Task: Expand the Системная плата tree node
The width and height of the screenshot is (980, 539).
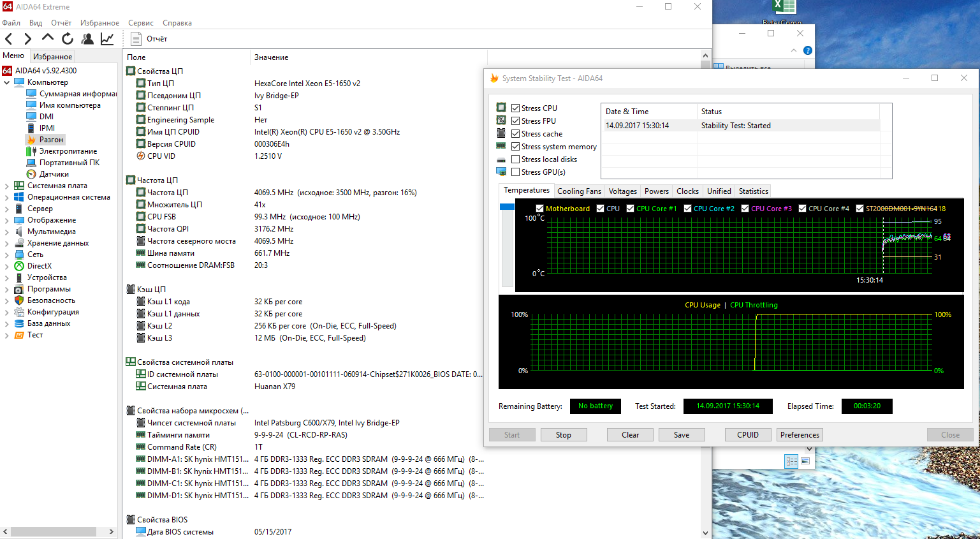Action: click(x=7, y=186)
